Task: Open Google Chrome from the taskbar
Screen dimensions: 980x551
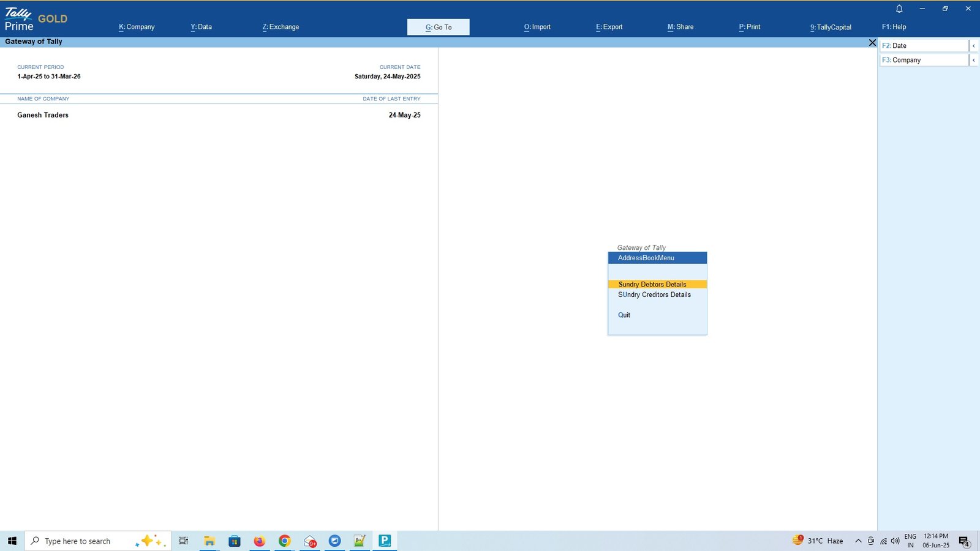Action: coord(284,541)
